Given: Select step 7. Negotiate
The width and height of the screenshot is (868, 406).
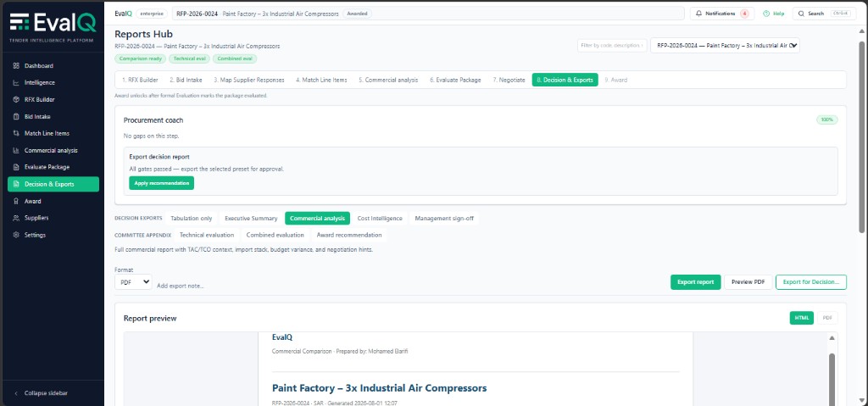Looking at the screenshot, I should (x=509, y=80).
